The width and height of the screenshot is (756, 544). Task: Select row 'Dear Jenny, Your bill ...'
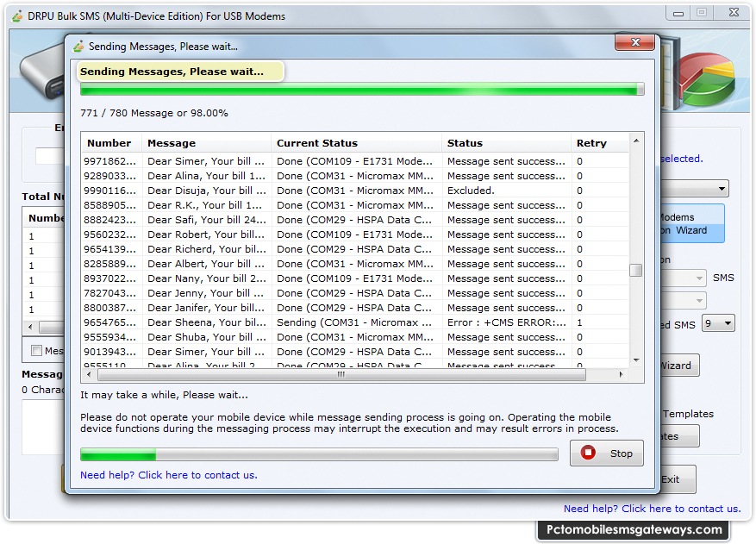click(355, 293)
